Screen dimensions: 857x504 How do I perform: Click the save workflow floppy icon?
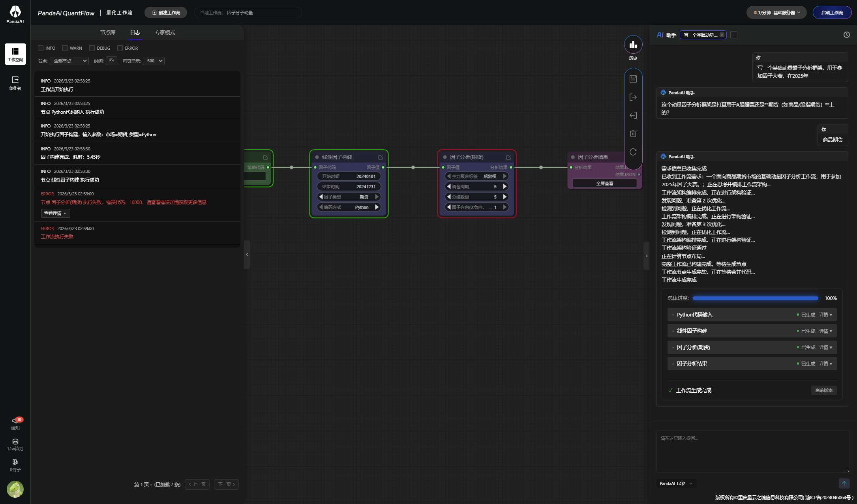point(633,79)
